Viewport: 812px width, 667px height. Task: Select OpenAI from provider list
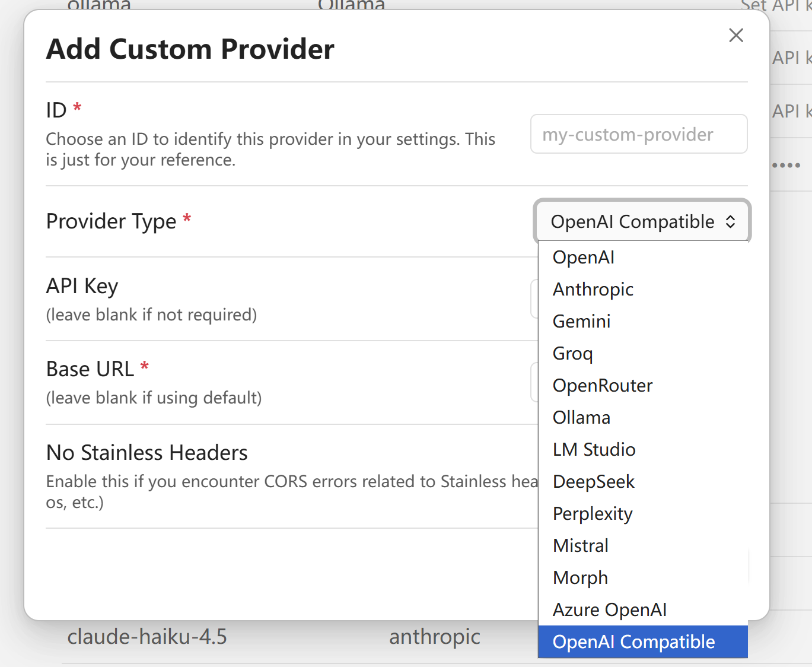(x=643, y=258)
